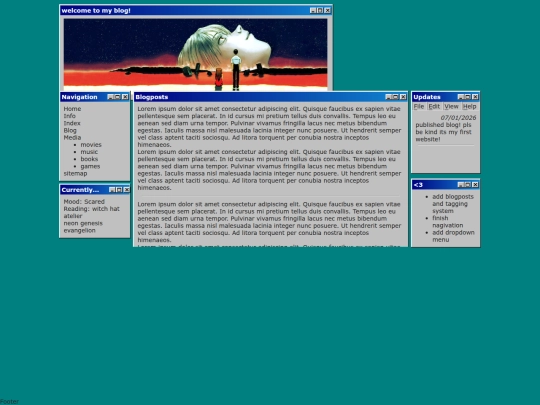Maximize the <3 window

(468, 185)
